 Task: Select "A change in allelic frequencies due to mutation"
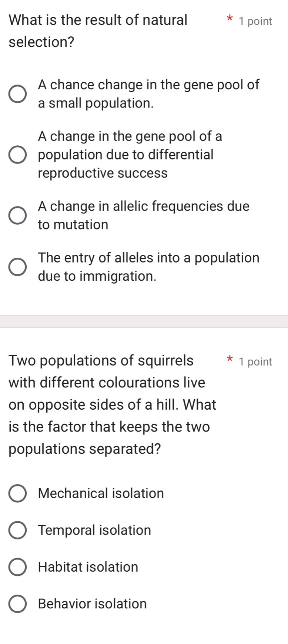click(x=17, y=215)
